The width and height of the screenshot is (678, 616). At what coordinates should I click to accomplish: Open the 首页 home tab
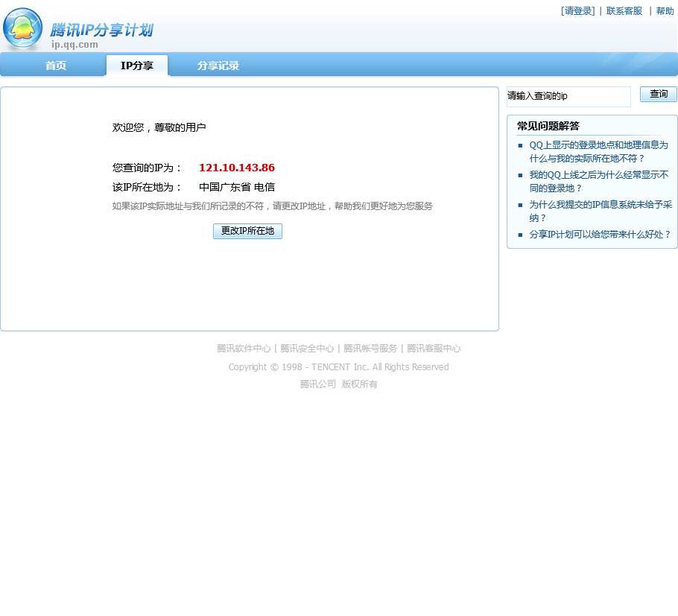pyautogui.click(x=56, y=66)
